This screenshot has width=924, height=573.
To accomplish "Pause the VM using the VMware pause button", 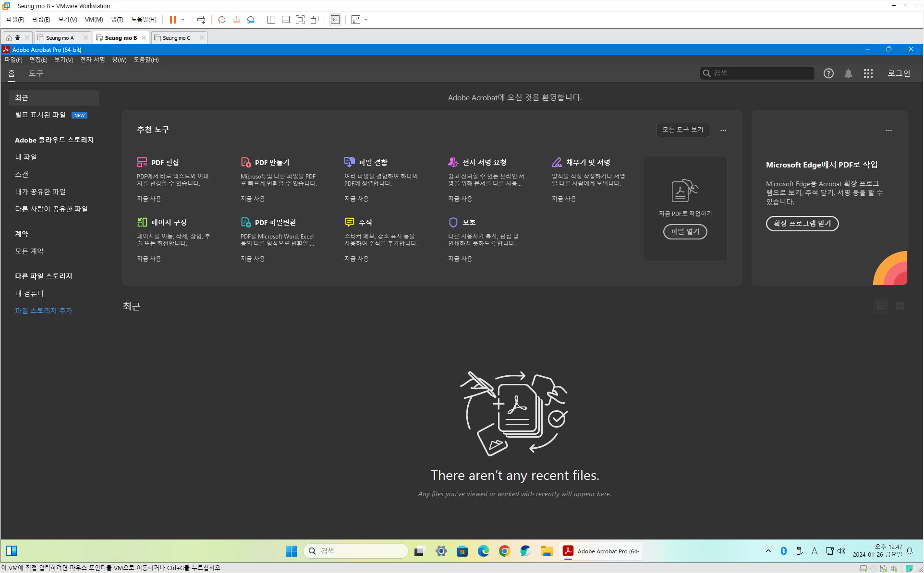I will [x=173, y=20].
